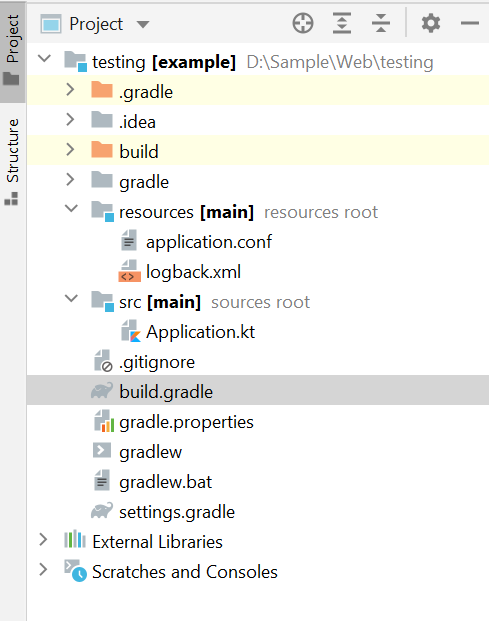This screenshot has width=489, height=621.
Task: Click the resources root module folder icon
Action: pyautogui.click(x=103, y=211)
